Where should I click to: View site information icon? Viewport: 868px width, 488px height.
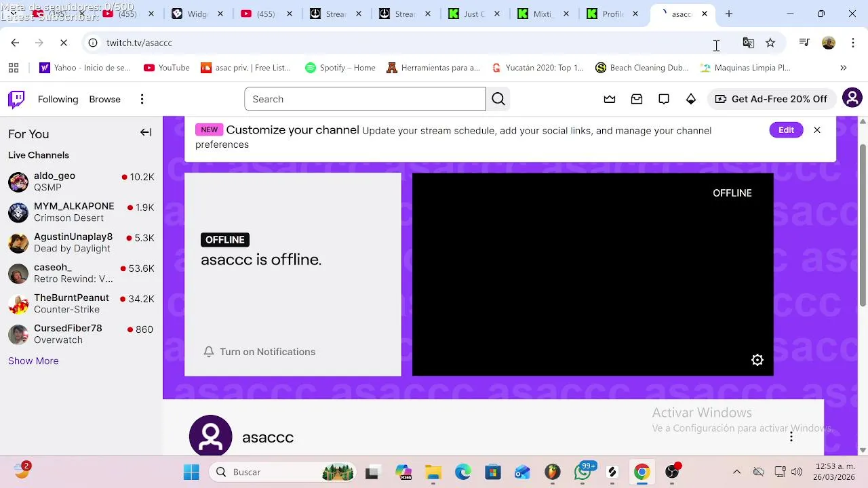(93, 43)
